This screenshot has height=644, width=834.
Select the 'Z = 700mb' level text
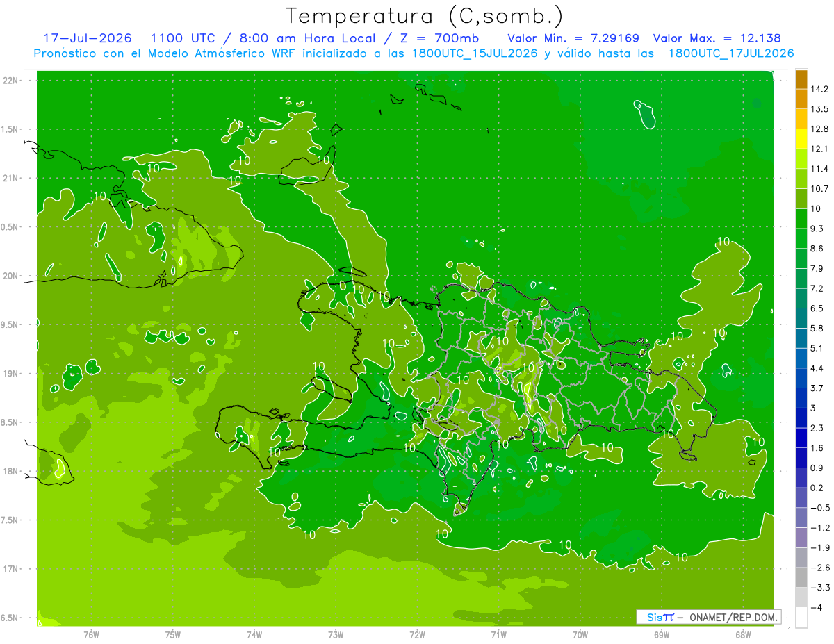click(440, 38)
